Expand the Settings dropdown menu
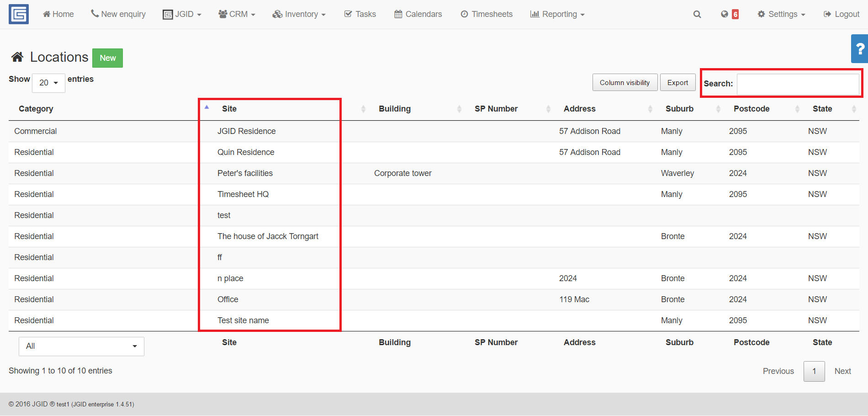This screenshot has height=416, width=868. point(781,14)
